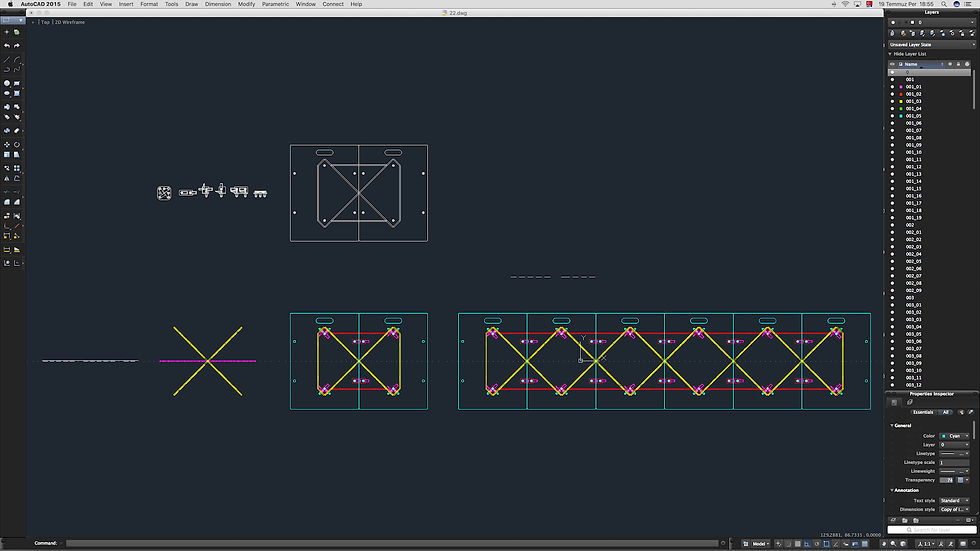
Task: Open the Color Cyan dropdown
Action: [954, 436]
